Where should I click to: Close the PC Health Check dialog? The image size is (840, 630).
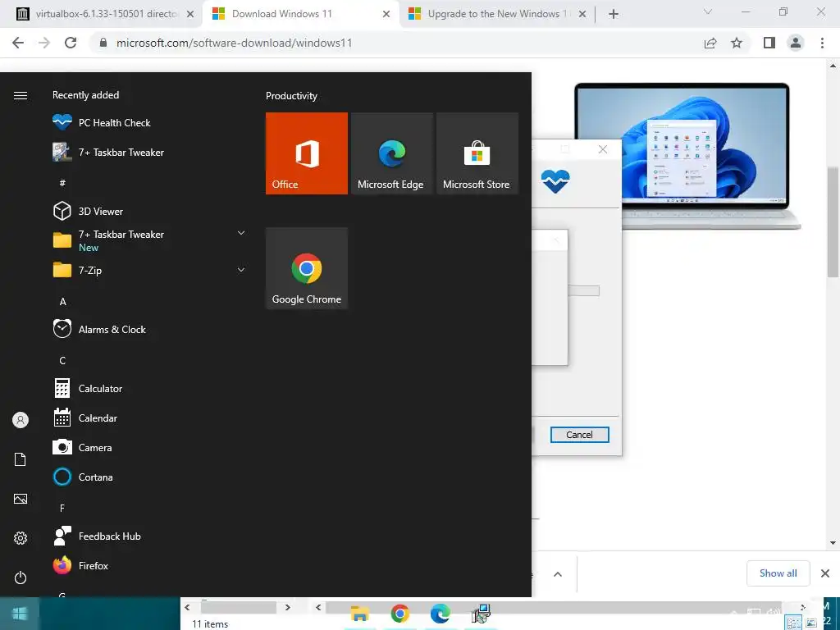[x=603, y=149]
